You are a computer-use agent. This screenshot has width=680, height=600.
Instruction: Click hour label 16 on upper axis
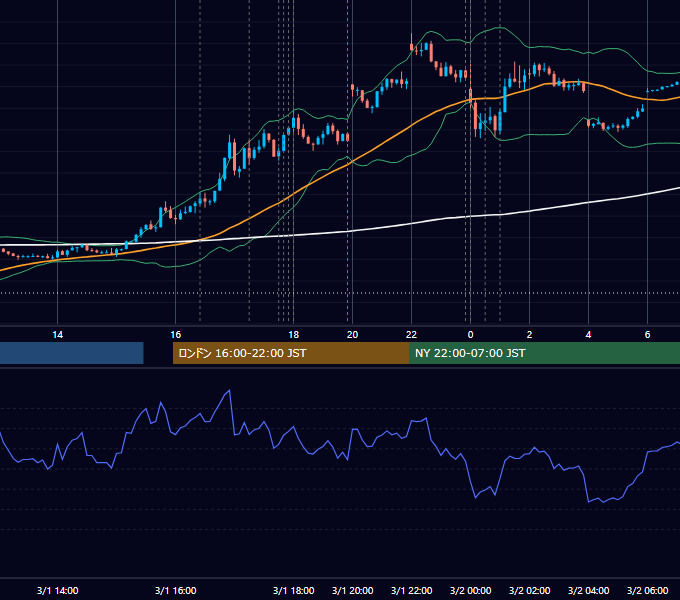[x=176, y=335]
